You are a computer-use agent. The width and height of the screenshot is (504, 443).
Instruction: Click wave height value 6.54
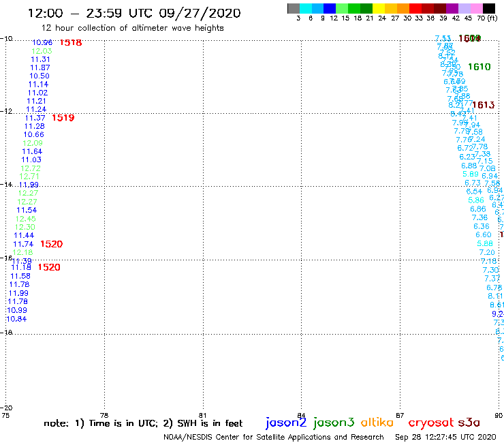click(474, 192)
